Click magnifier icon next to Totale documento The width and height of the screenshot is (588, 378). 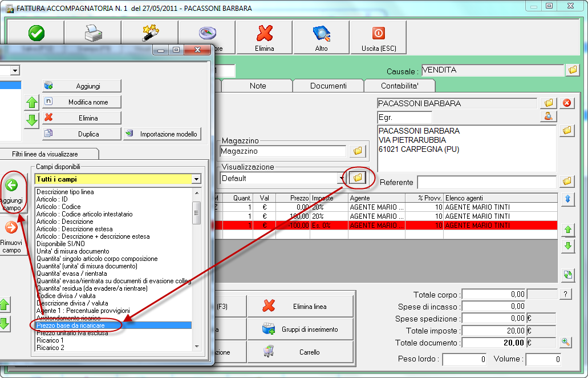566,342
